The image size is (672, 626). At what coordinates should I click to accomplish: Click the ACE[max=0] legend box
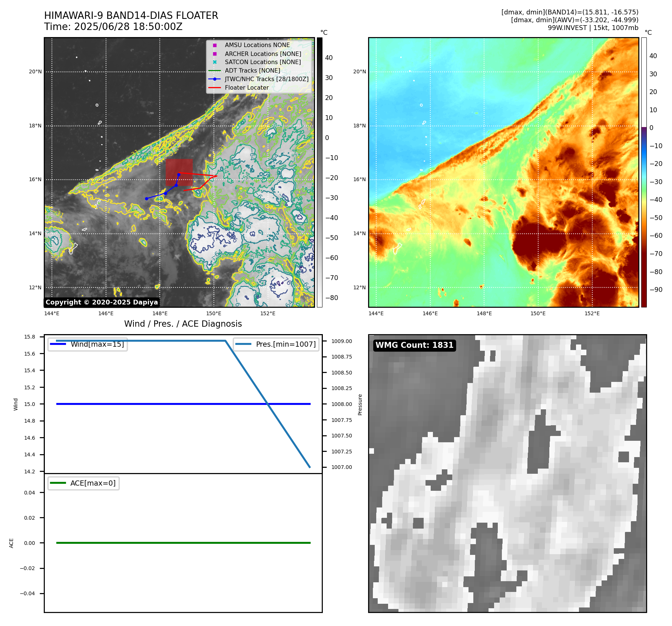coord(83,483)
